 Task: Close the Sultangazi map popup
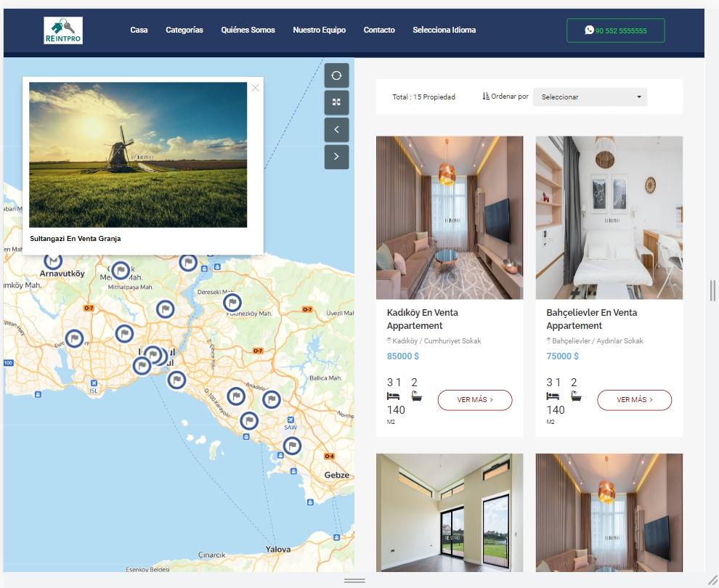pos(256,88)
